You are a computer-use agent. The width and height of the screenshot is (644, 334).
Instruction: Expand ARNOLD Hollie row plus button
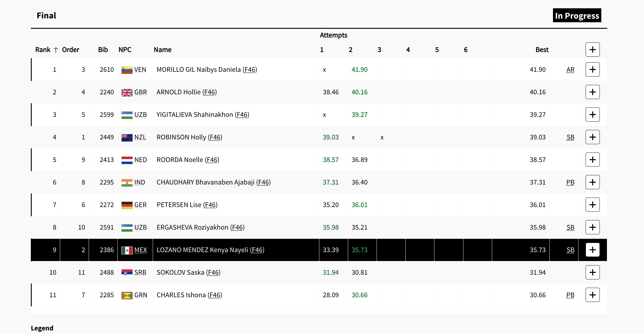click(592, 92)
